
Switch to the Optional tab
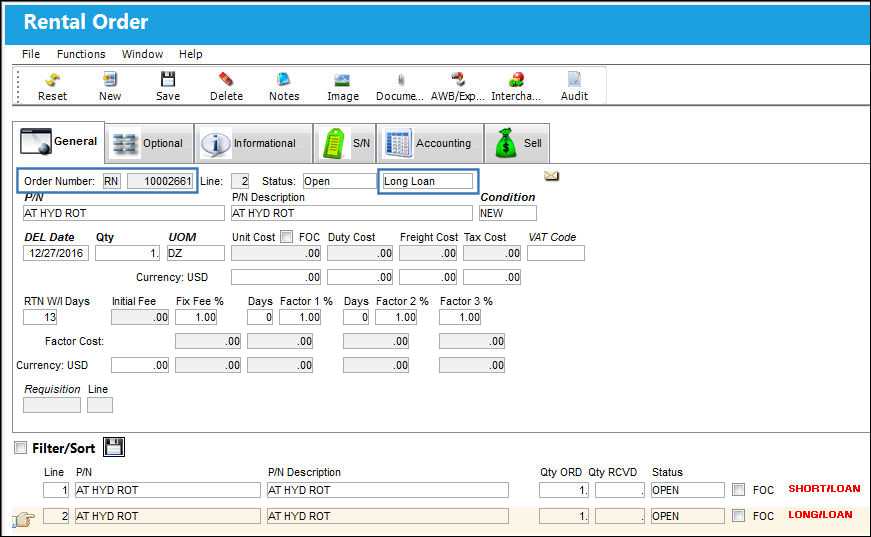pos(149,143)
